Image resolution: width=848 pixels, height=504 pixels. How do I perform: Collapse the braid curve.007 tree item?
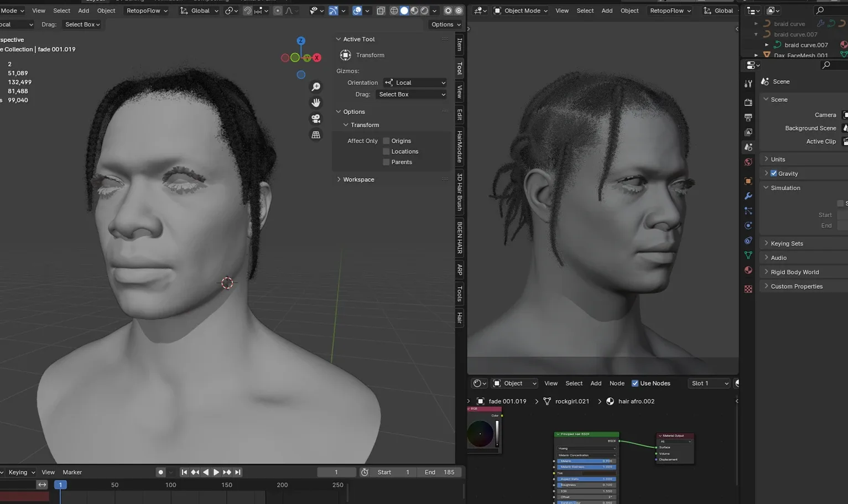click(756, 34)
